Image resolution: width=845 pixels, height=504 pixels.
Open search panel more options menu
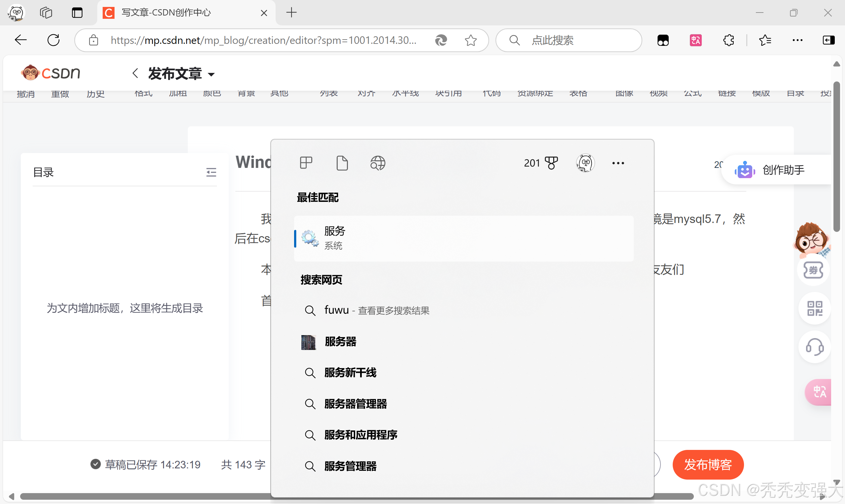pyautogui.click(x=618, y=163)
